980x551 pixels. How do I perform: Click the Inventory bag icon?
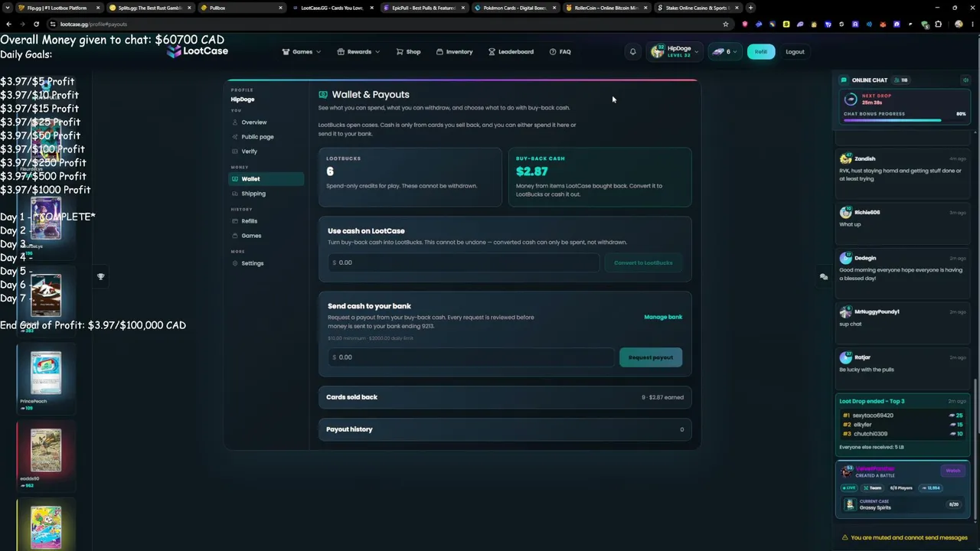tap(440, 52)
